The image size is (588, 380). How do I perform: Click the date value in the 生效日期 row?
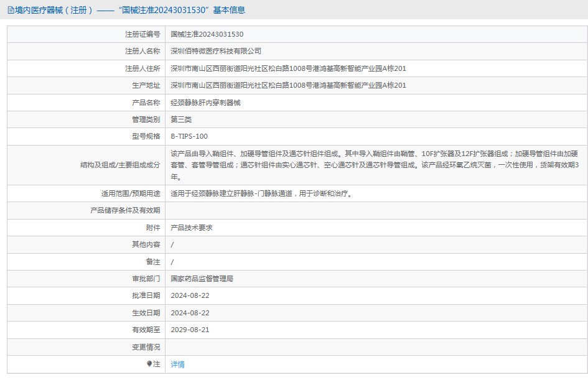190,313
